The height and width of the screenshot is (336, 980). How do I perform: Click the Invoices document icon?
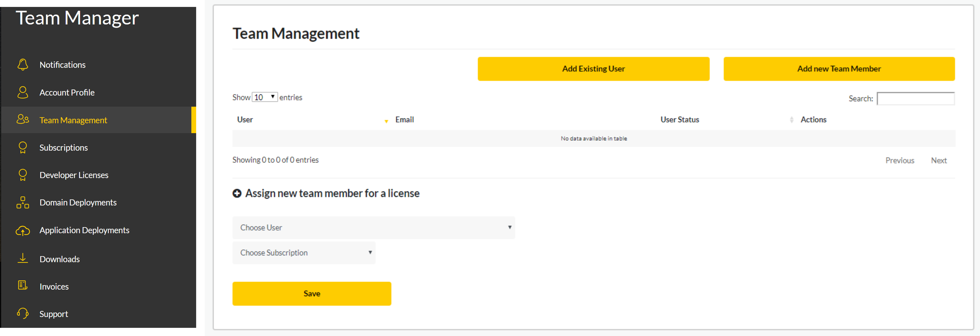[x=23, y=285]
